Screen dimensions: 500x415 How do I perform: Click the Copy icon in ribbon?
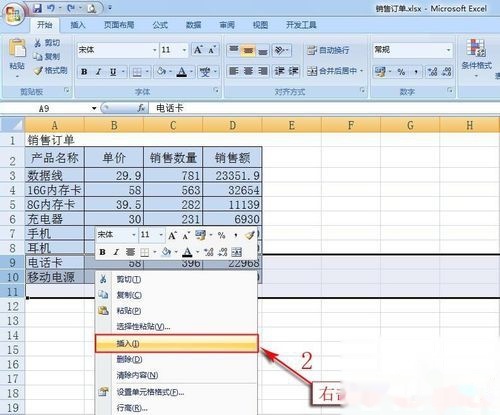tap(38, 57)
